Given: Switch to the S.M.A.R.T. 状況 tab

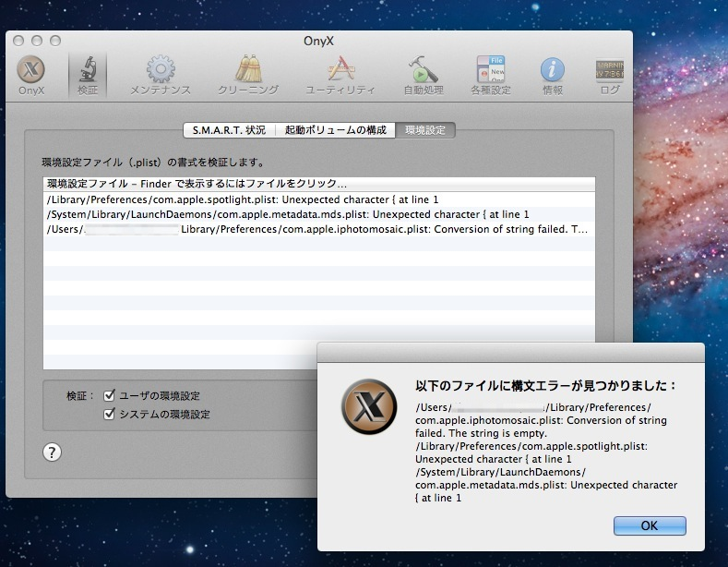Looking at the screenshot, I should (x=229, y=130).
